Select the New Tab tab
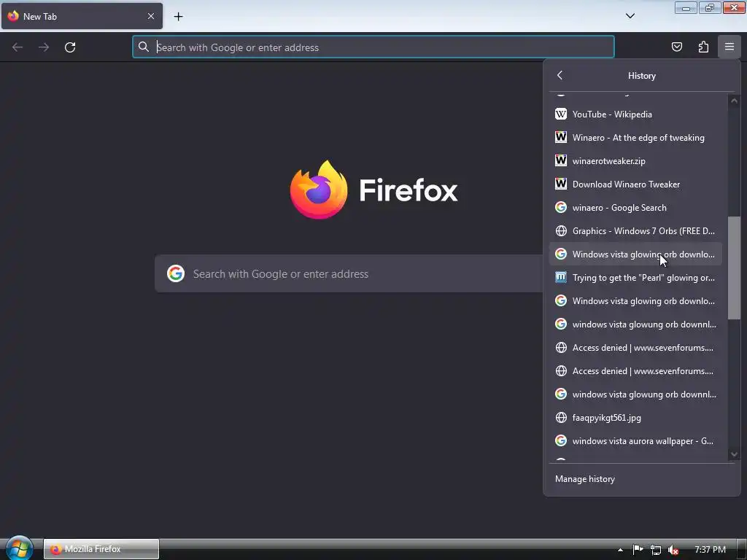747x560 pixels. click(82, 16)
